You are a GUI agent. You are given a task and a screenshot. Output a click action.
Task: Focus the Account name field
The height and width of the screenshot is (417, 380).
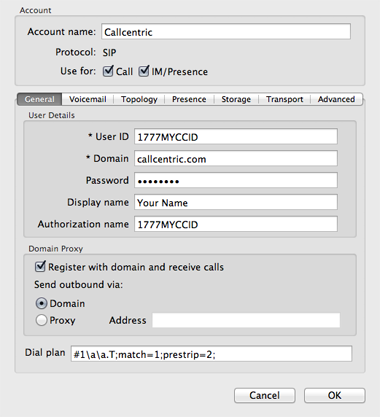[226, 32]
